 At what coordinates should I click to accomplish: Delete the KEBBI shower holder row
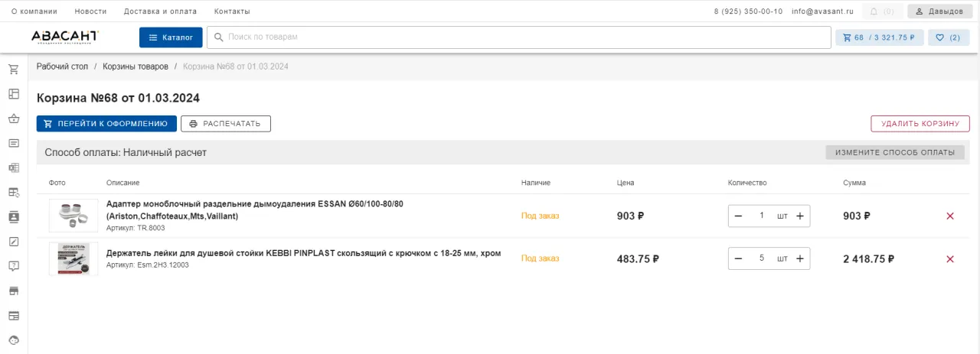tap(950, 259)
